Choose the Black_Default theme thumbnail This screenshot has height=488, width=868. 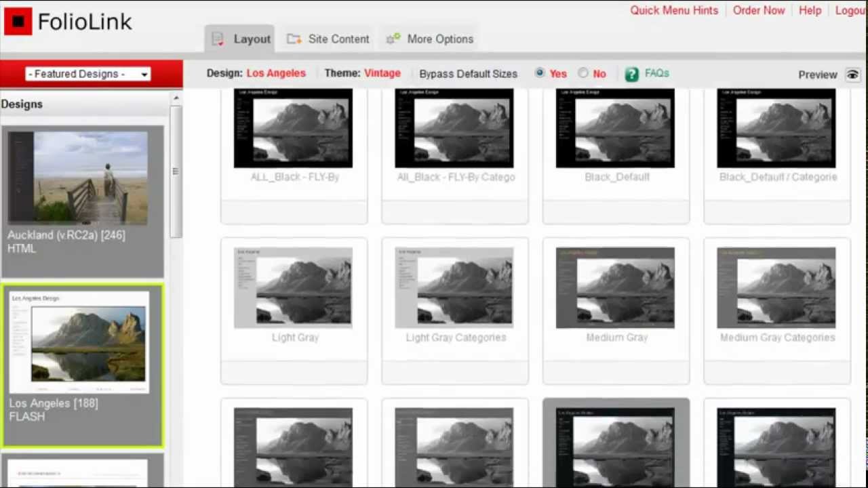click(x=615, y=127)
